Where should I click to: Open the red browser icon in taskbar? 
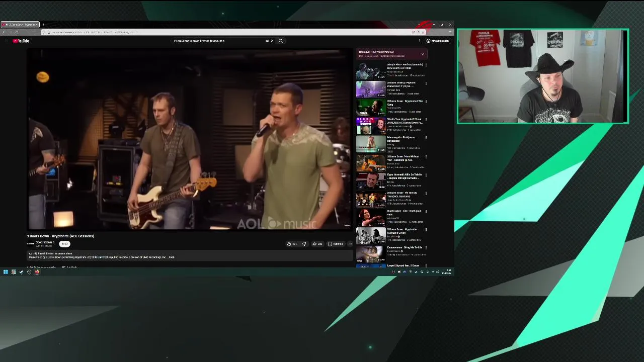tap(37, 272)
